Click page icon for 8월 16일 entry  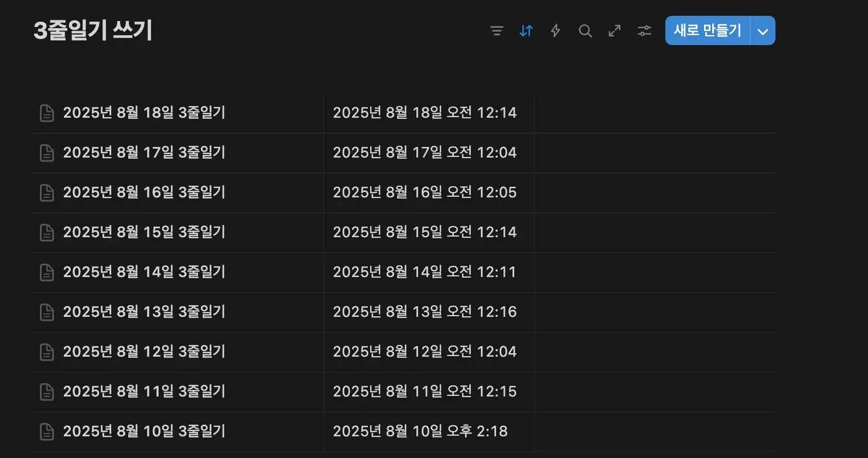[46, 193]
